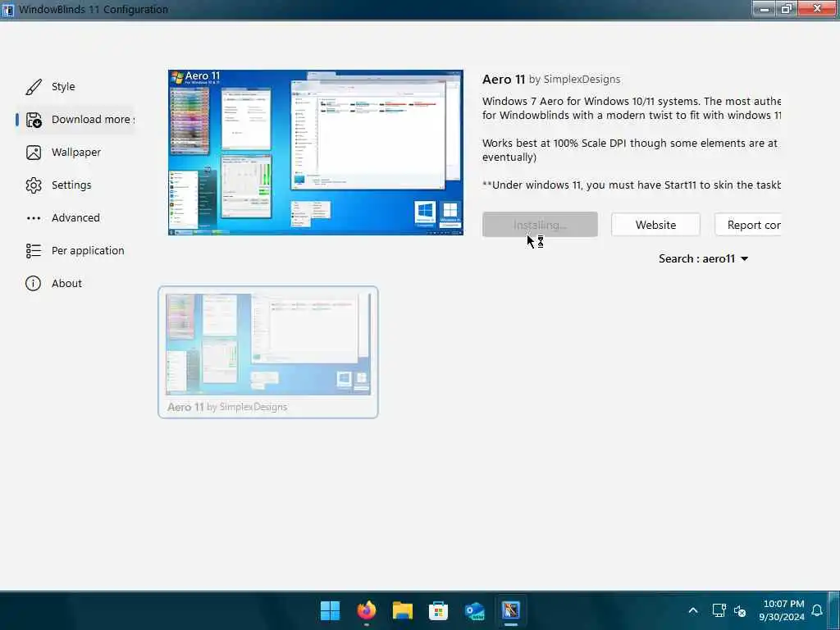This screenshot has height=630, width=840.
Task: Click the Report content button
Action: tap(748, 225)
